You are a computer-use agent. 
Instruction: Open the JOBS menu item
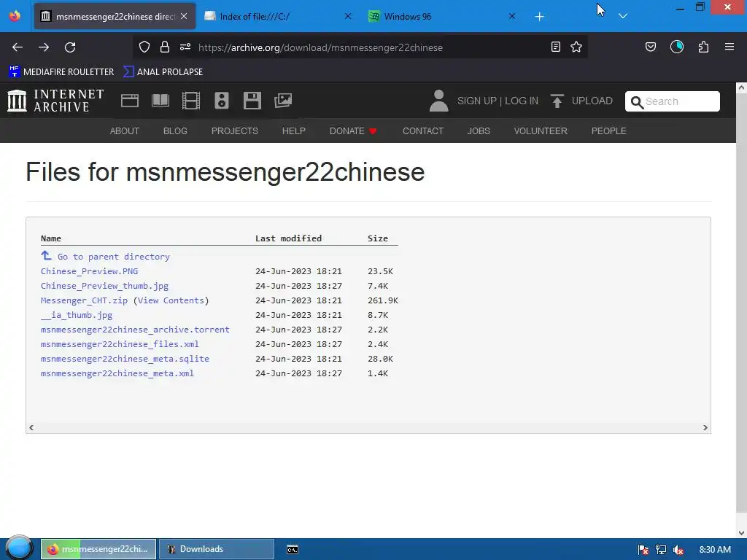point(479,131)
